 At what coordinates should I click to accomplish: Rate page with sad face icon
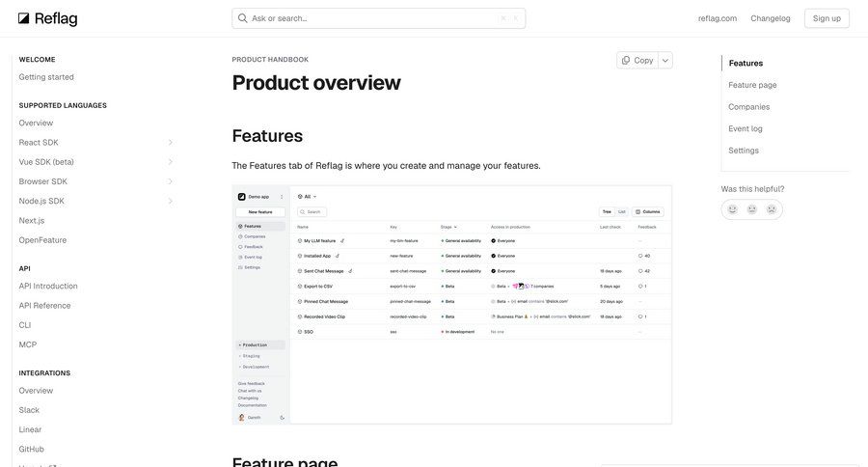(772, 209)
